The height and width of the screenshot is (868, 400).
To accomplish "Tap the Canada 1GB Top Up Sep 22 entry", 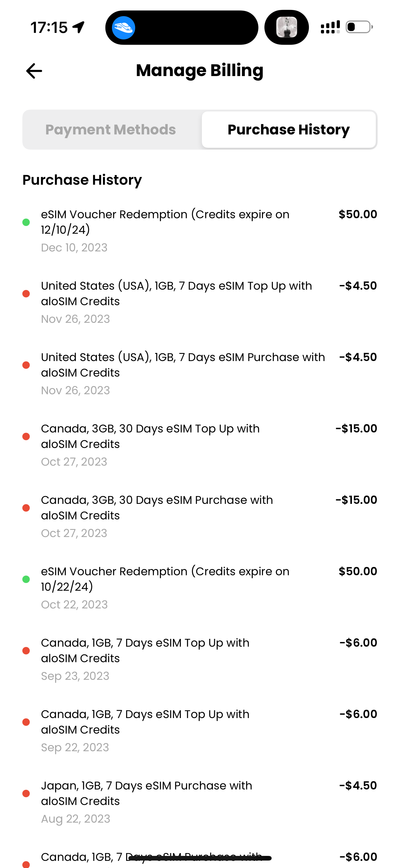I will click(145, 722).
